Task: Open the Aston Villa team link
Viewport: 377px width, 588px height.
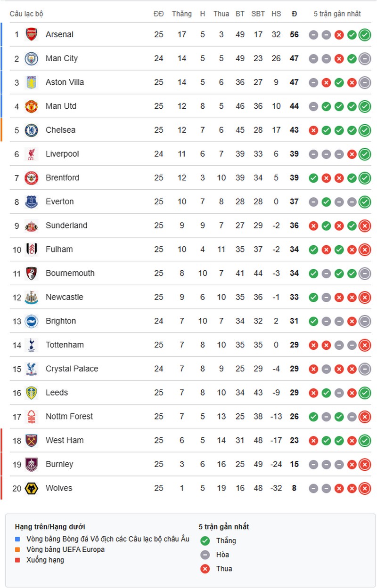Action: [x=65, y=82]
